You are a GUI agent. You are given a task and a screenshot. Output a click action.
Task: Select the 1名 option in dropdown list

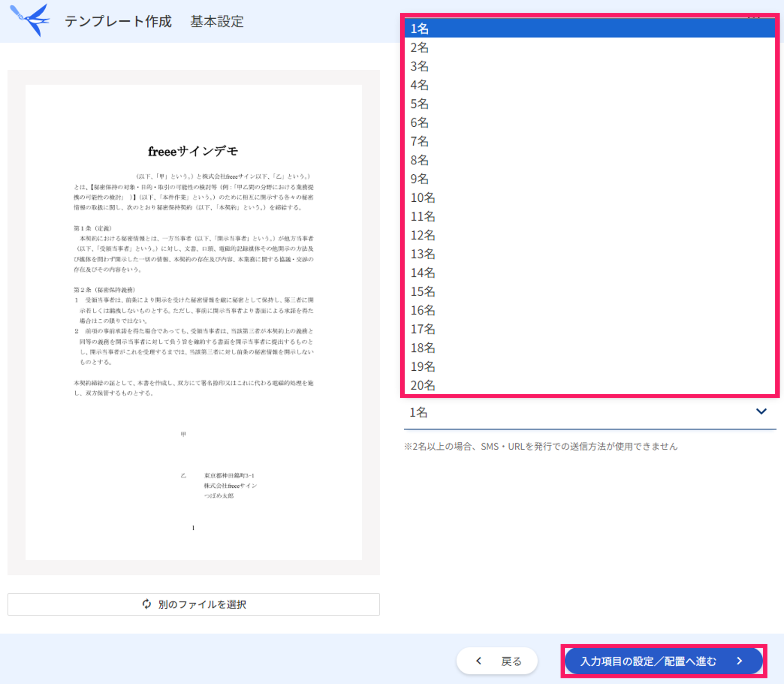point(590,28)
